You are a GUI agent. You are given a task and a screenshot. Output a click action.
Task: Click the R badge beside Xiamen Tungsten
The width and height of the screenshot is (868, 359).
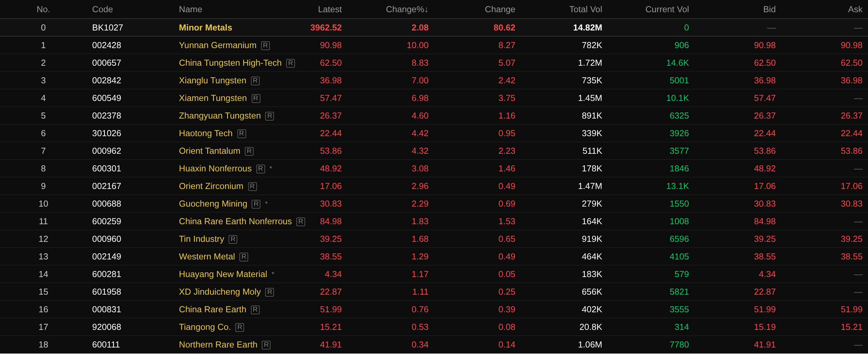pyautogui.click(x=256, y=98)
